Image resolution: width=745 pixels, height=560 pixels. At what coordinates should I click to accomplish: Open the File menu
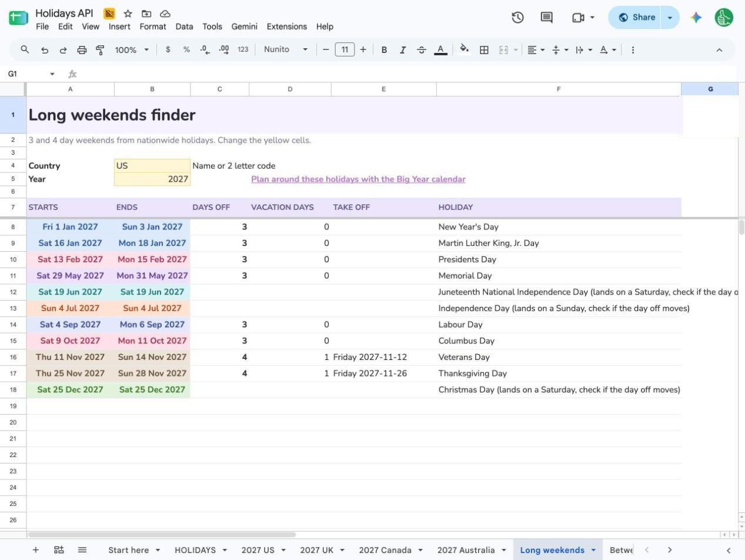(x=42, y=26)
